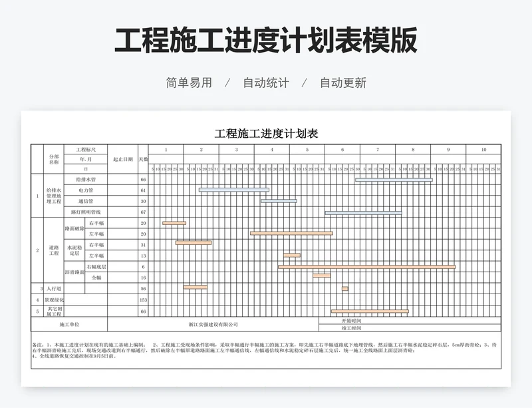This screenshot has width=532, height=408.
Task: Click the 给排水管理地埋工程 group cell
Action: 54,196
